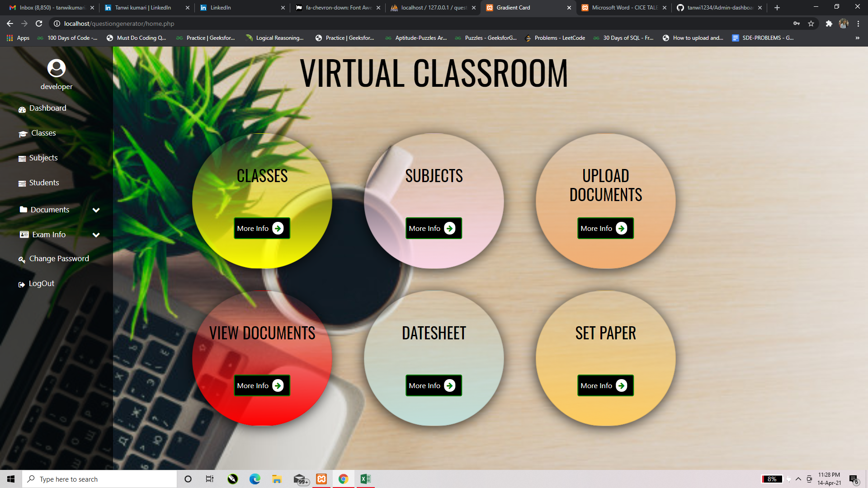Viewport: 868px width, 488px height.
Task: Open Excel from the taskbar
Action: tap(365, 479)
